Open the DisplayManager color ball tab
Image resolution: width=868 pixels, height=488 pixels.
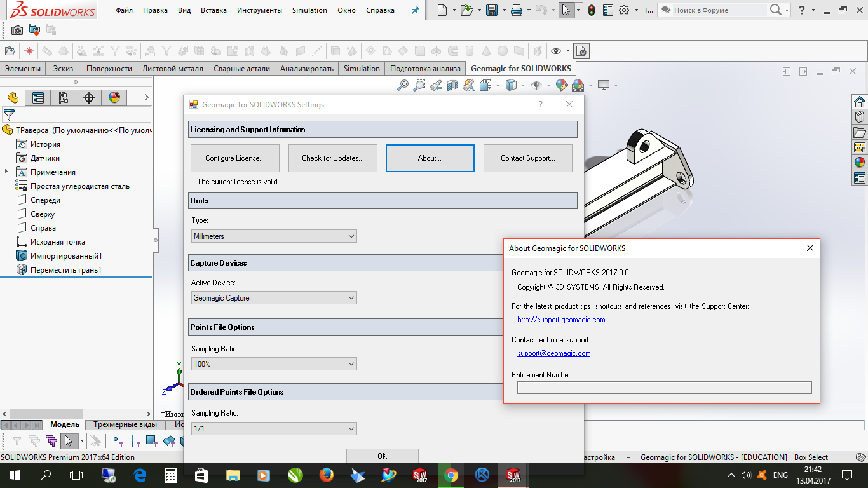pos(114,97)
